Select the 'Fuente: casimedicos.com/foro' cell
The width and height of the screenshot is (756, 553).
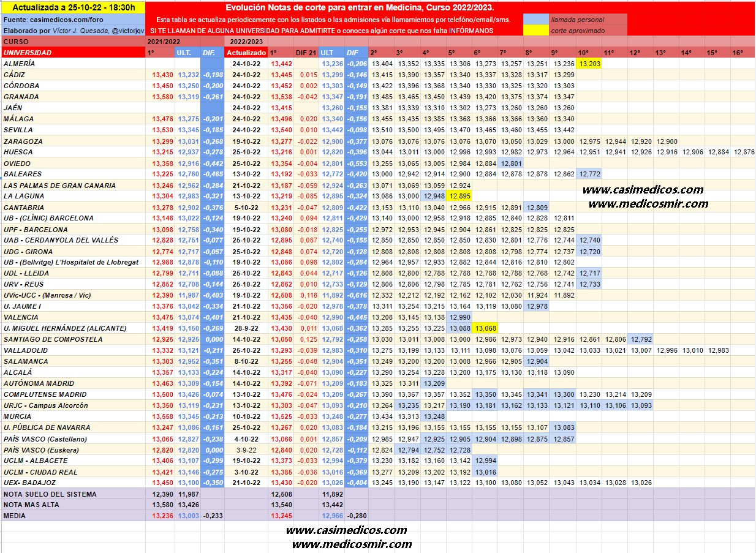tap(73, 20)
